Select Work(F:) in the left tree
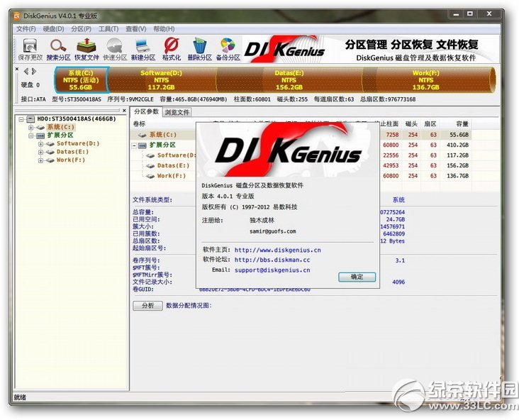This screenshot has width=519, height=420. click(71, 160)
